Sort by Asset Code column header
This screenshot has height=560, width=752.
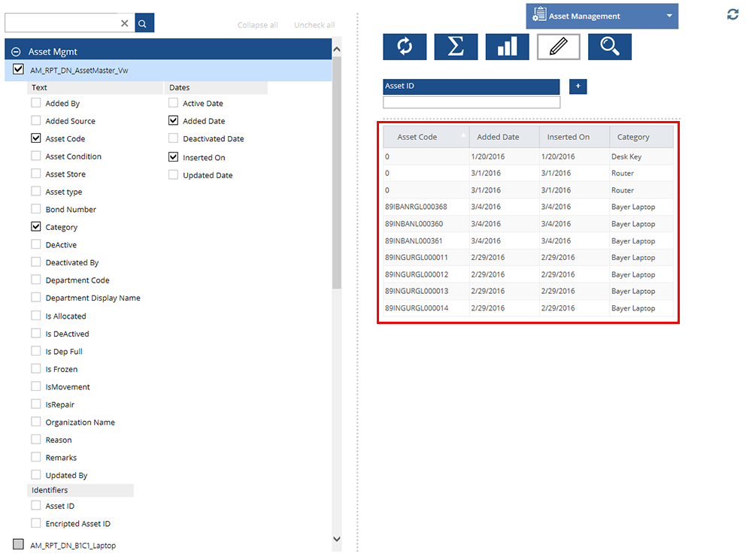pos(417,137)
